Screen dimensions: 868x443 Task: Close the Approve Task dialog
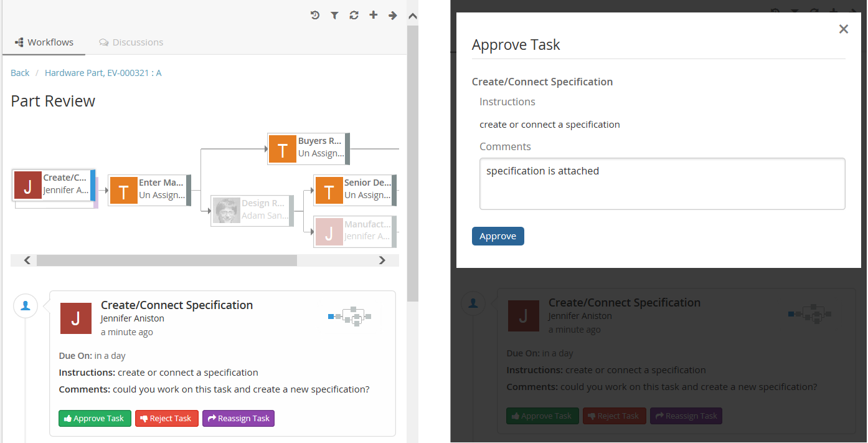[x=843, y=29]
